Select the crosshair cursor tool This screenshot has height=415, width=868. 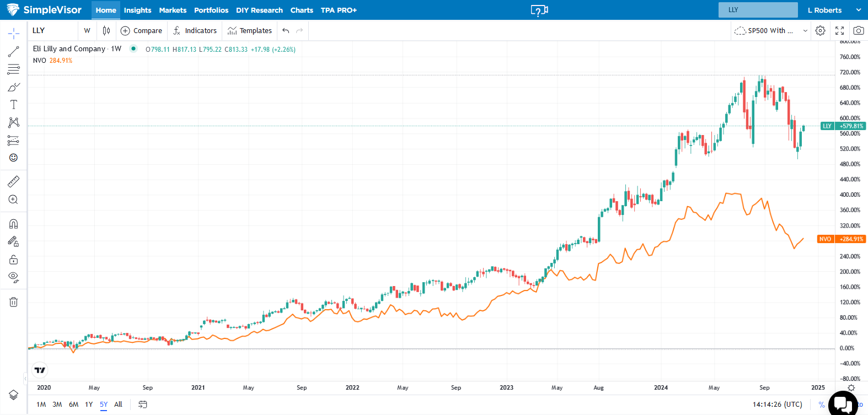14,34
